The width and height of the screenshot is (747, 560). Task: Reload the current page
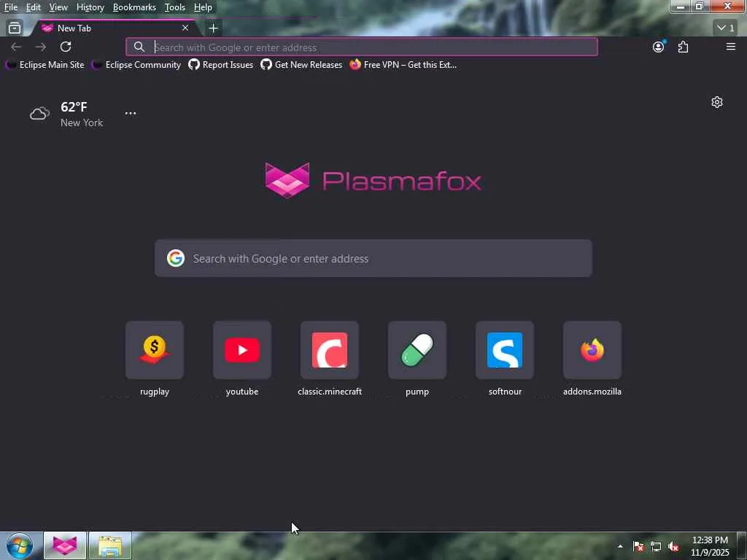(x=66, y=47)
